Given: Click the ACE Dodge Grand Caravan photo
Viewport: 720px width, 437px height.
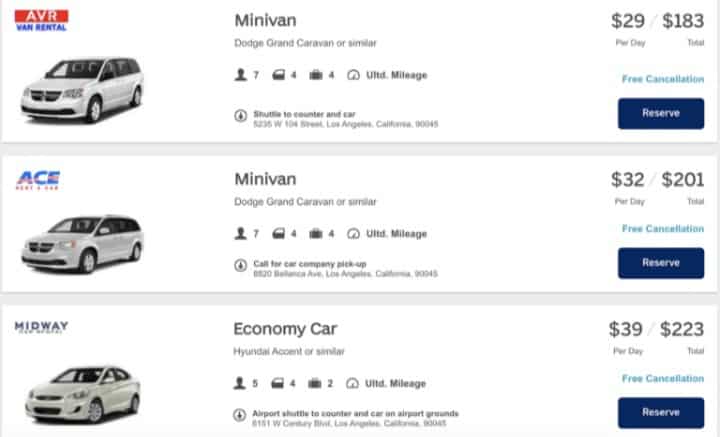Looking at the screenshot, I should [83, 244].
